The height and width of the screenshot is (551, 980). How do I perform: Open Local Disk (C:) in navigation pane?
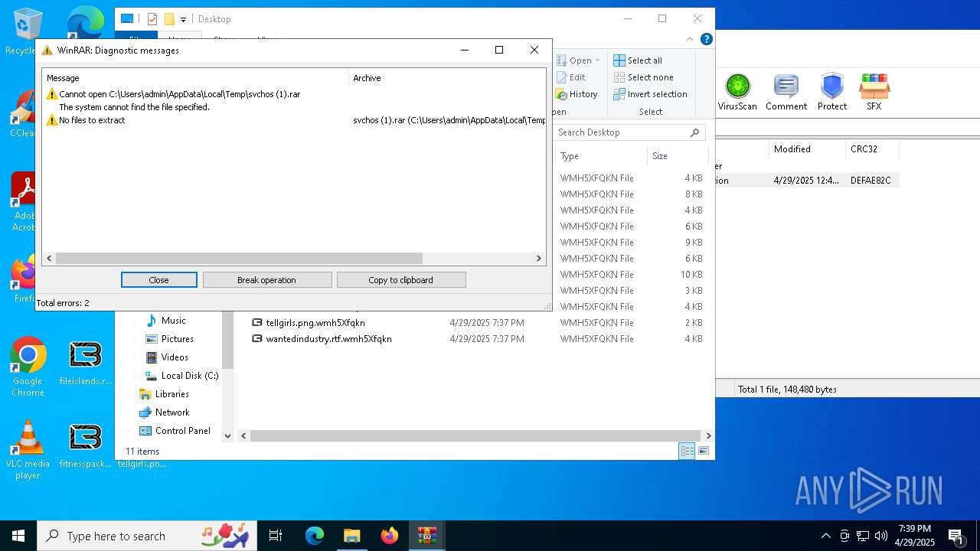tap(182, 376)
